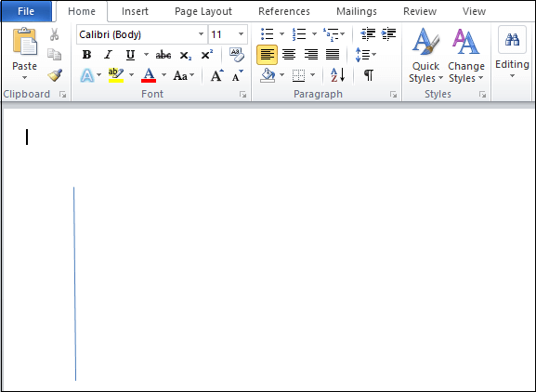
Task: Sort text A to Z
Action: [338, 75]
